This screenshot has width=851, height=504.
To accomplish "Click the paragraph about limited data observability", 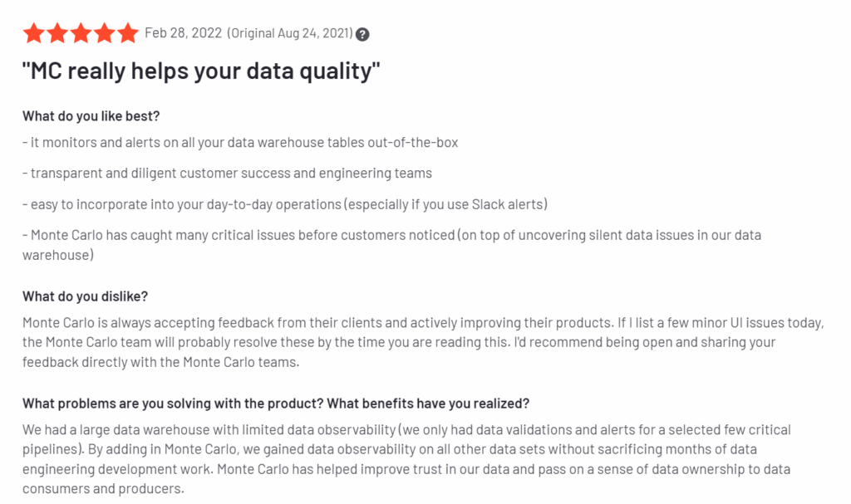I will pos(406,459).
